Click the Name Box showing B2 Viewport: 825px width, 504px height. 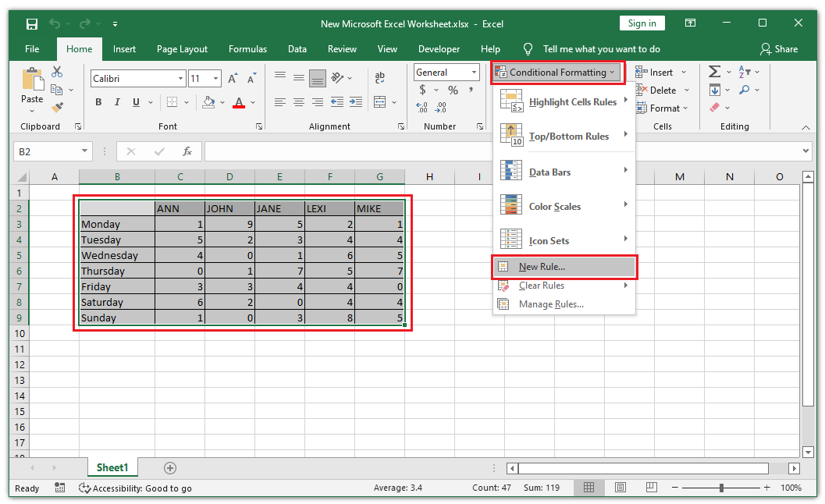pos(47,151)
